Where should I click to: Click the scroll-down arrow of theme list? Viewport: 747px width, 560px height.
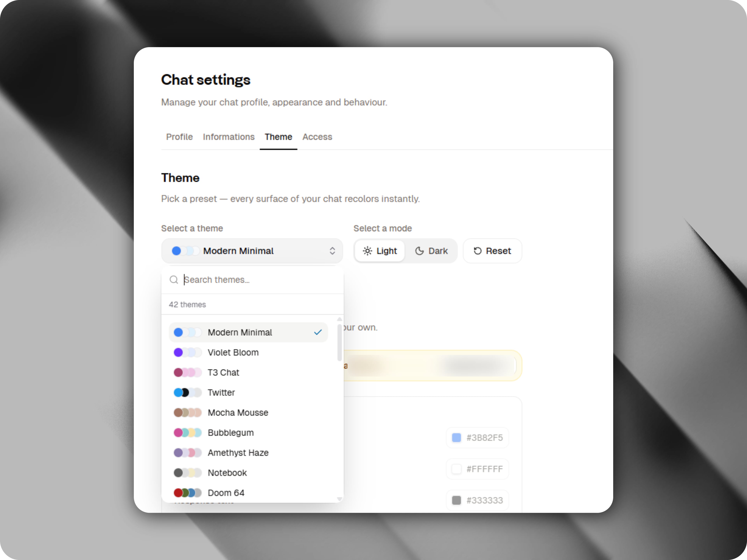(339, 499)
